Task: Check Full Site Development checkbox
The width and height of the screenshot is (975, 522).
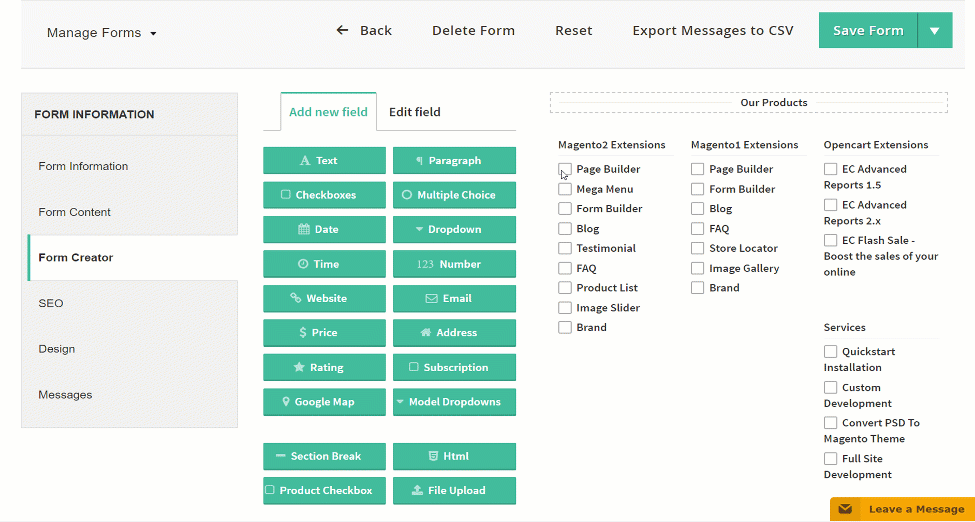Action: coord(831,459)
